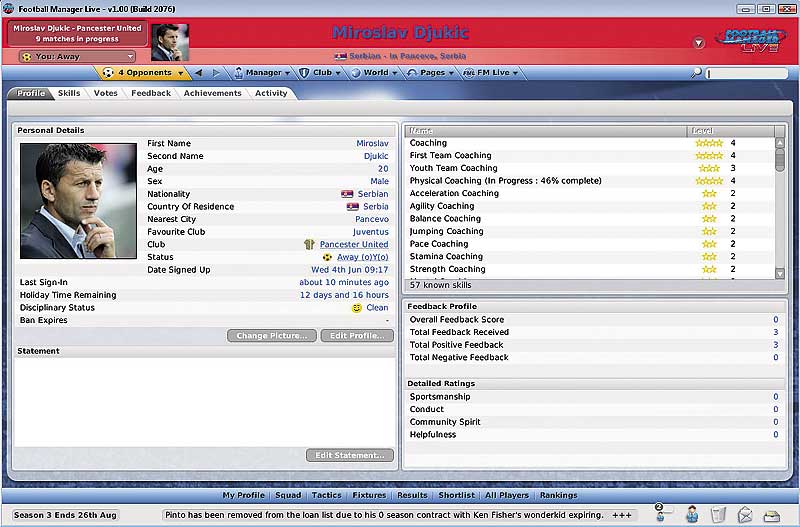Click the Season 3 Ends 26th Aug label

click(x=65, y=515)
